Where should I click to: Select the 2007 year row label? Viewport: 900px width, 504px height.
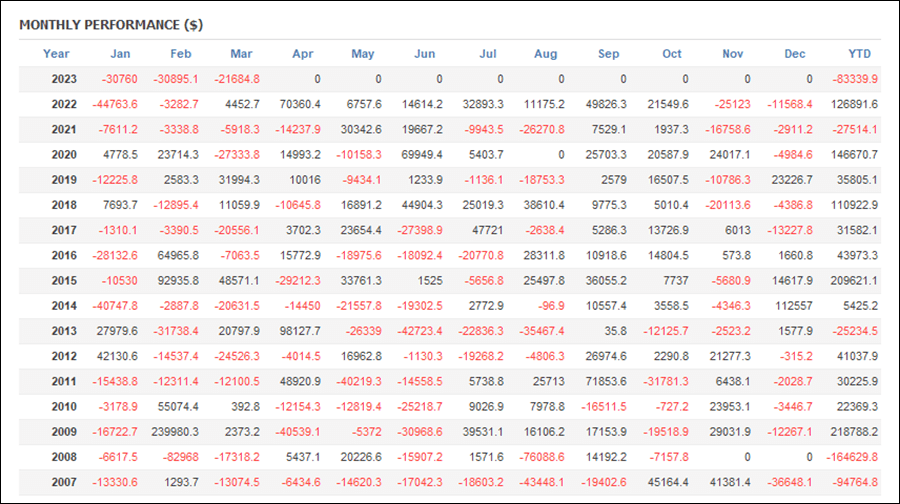(x=64, y=482)
